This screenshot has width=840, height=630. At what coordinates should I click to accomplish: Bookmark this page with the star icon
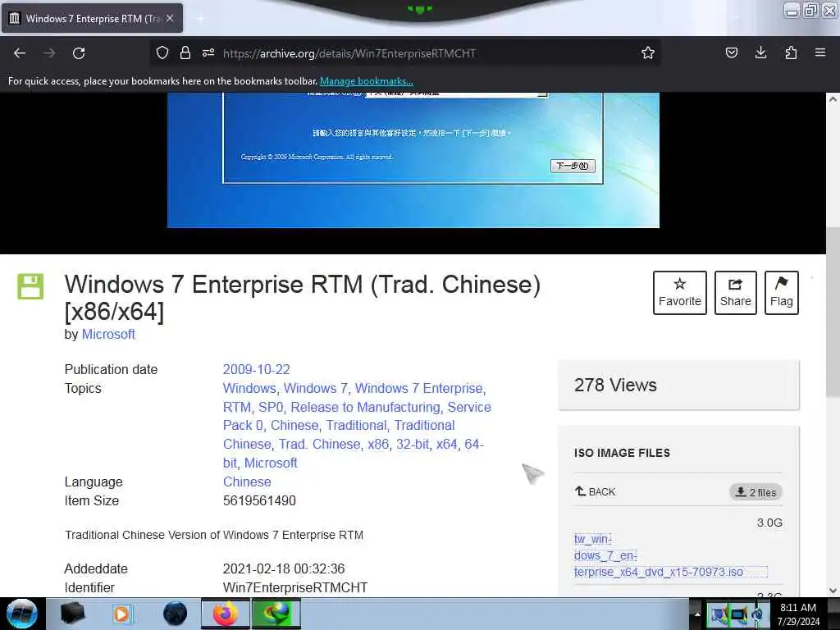(648, 52)
